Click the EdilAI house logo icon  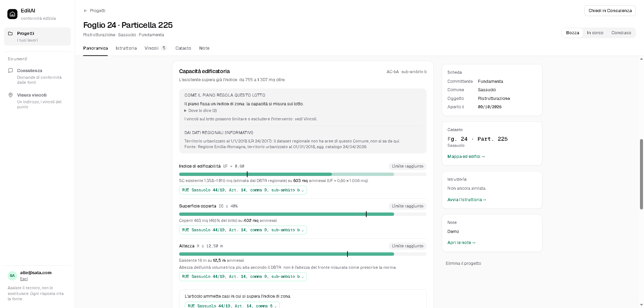pyautogui.click(x=12, y=14)
